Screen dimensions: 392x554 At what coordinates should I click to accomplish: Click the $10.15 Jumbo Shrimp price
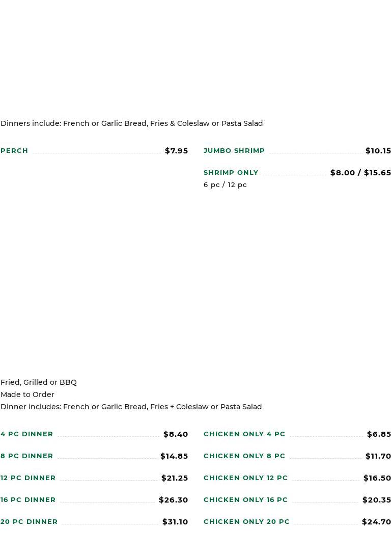[378, 151]
